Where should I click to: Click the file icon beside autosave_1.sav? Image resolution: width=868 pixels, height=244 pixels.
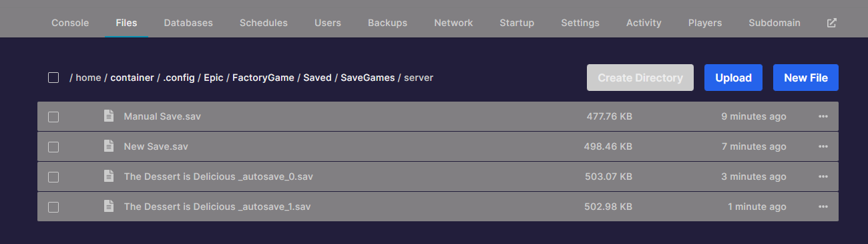tap(108, 206)
